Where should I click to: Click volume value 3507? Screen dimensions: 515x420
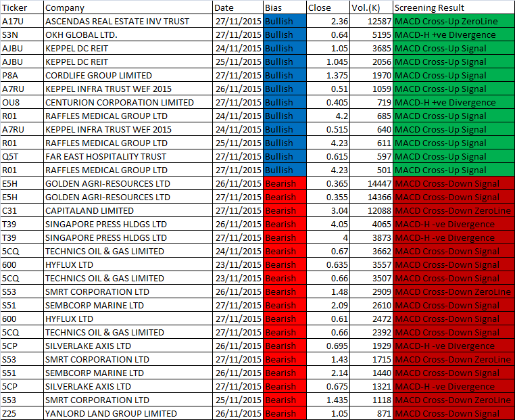point(371,278)
